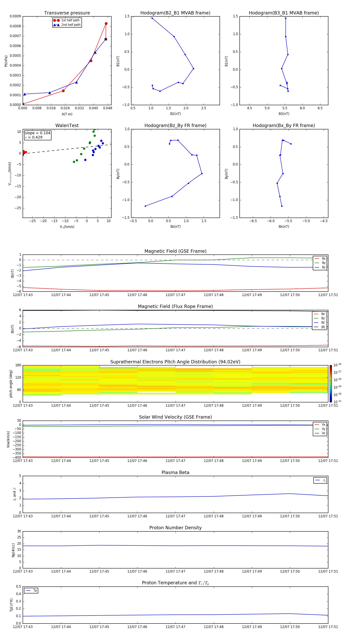Click the "Hodogram(Bz_By FR frame)" title
The image size is (351, 644).
[175, 125]
